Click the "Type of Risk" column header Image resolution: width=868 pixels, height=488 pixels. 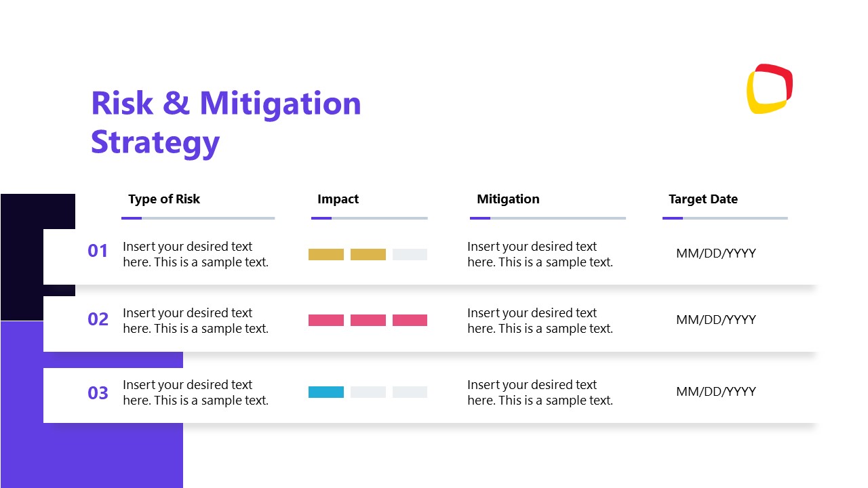164,199
